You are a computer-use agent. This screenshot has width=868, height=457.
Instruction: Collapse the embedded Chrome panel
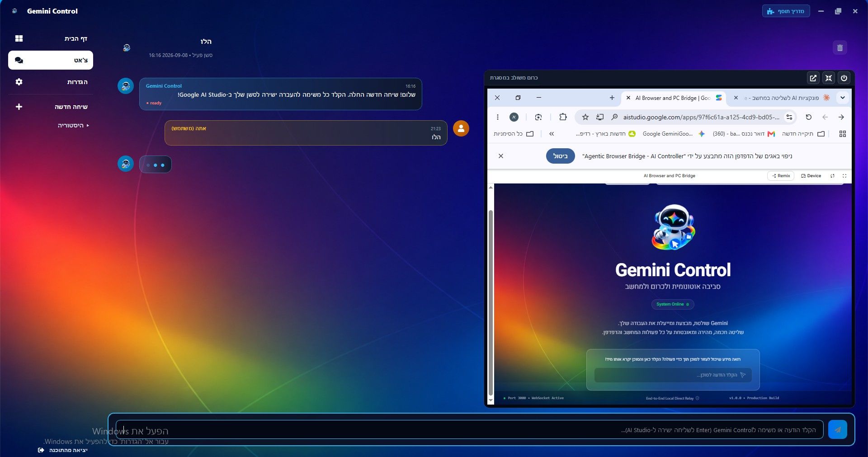click(x=828, y=78)
